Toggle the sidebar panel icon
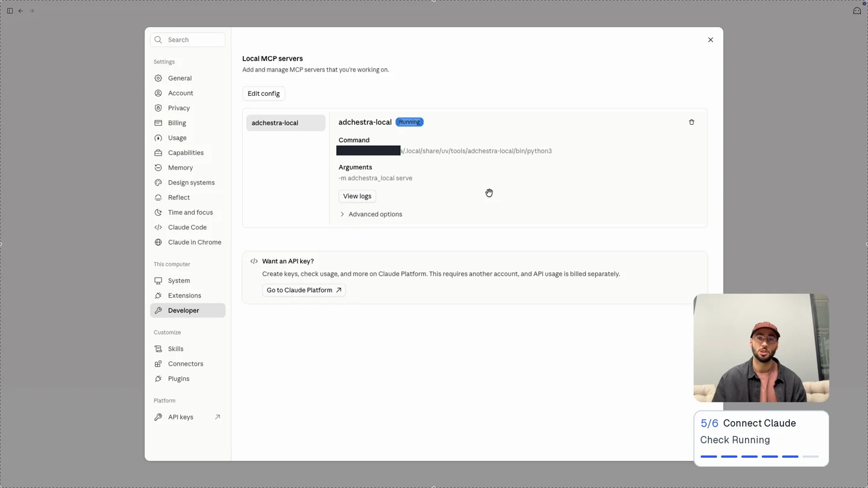The image size is (868, 488). [x=10, y=11]
